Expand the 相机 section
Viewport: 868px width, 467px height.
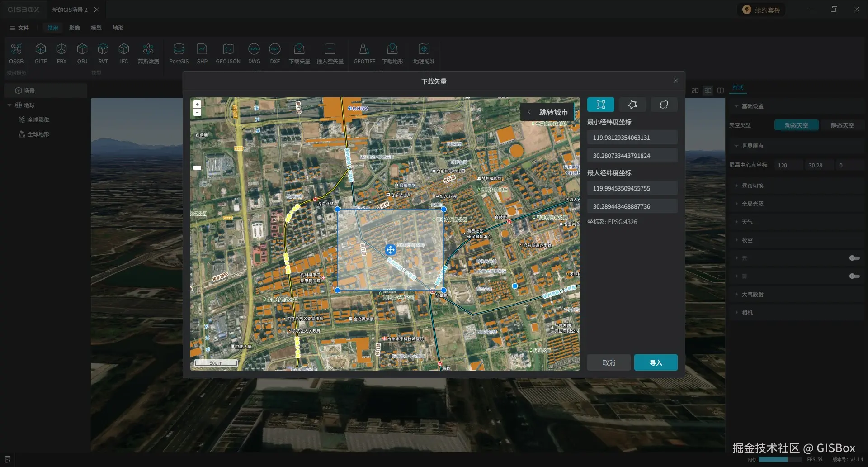coord(736,313)
